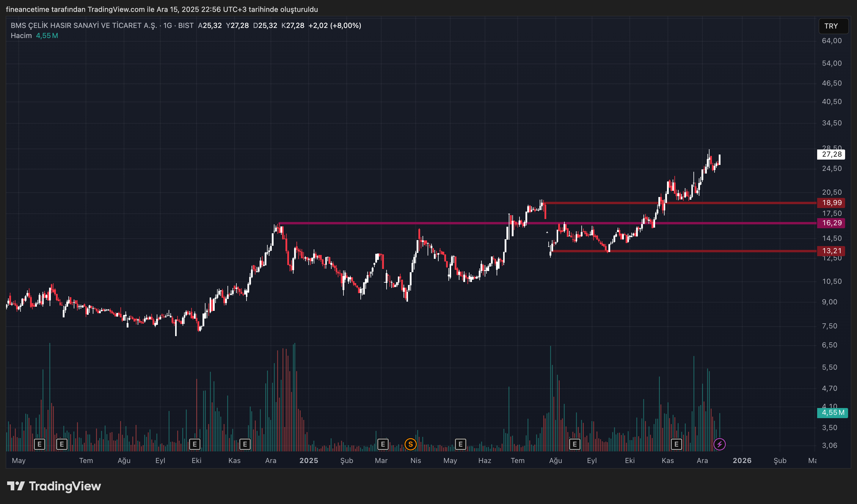Click the TRY currency button
This screenshot has width=857, height=504.
[x=834, y=26]
